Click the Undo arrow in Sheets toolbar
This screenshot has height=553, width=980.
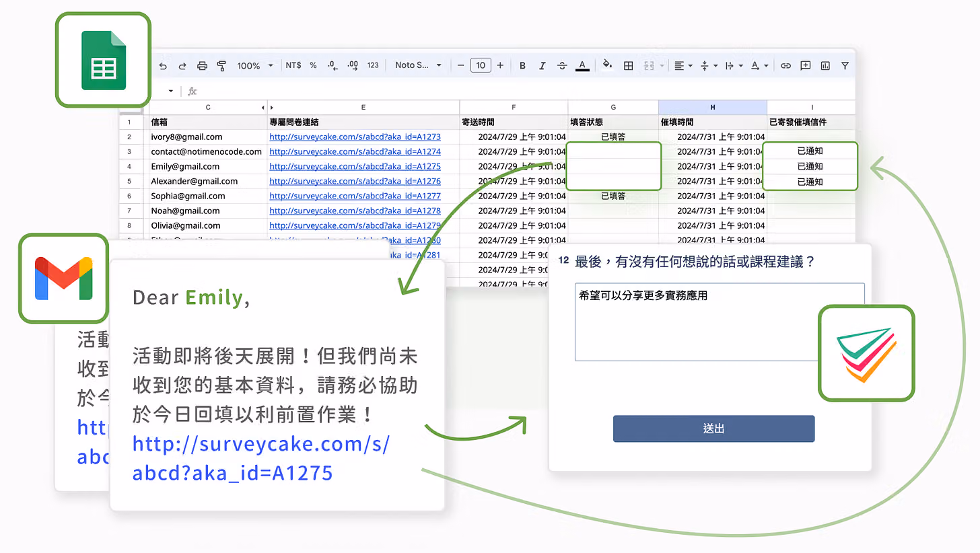162,66
